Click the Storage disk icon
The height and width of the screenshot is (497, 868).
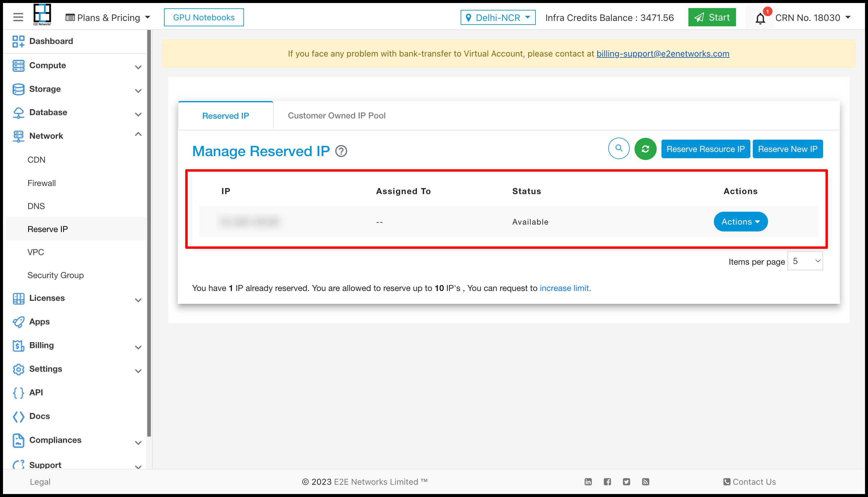coord(19,89)
